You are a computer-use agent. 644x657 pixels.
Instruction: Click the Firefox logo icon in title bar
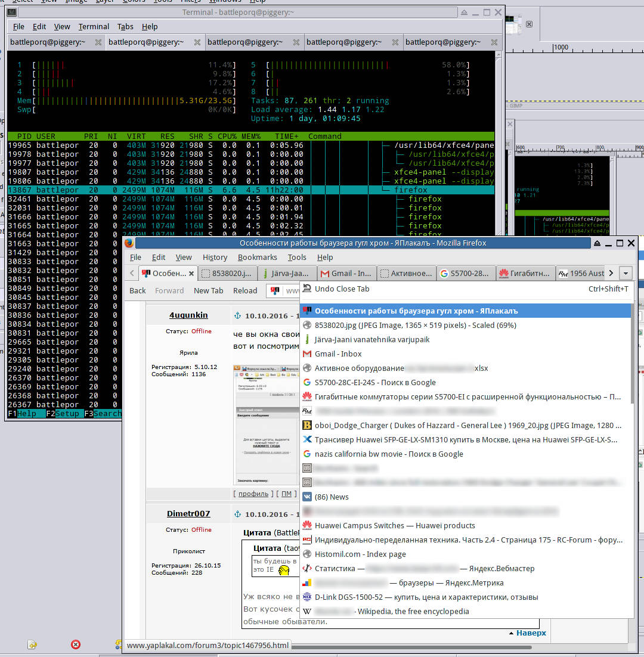(129, 243)
